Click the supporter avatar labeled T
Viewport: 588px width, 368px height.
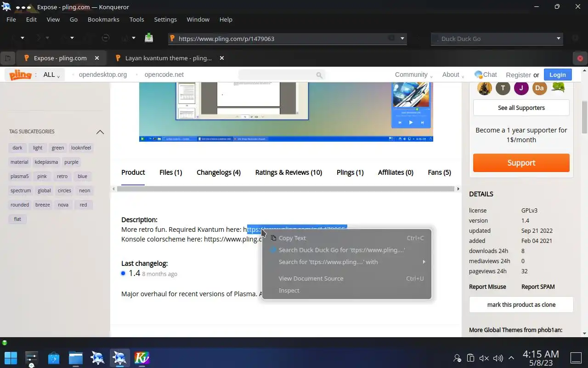pyautogui.click(x=503, y=88)
